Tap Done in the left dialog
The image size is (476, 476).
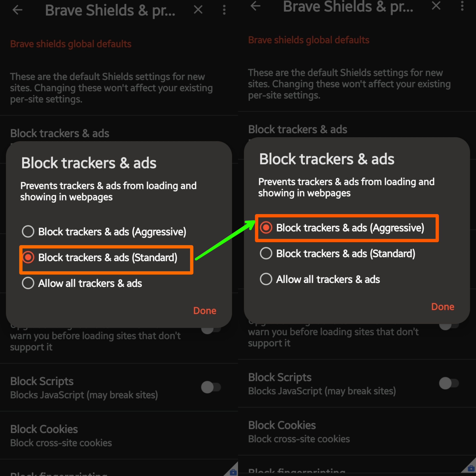[x=205, y=311]
